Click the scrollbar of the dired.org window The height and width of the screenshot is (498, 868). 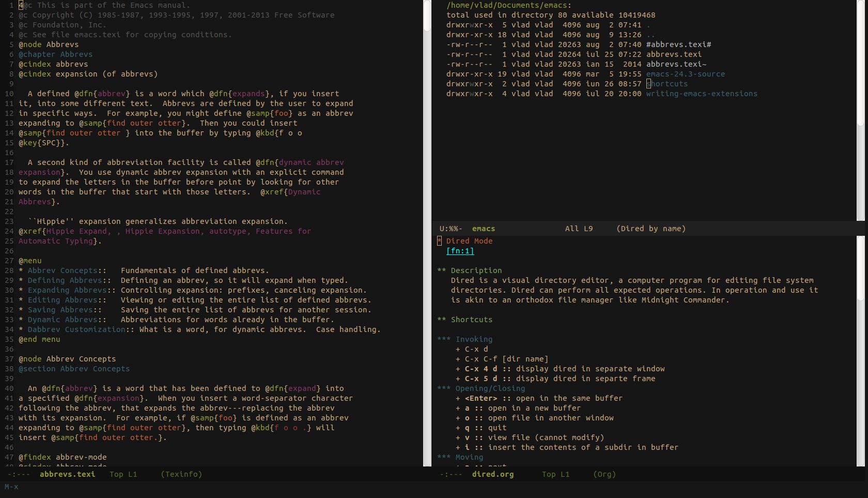pyautogui.click(x=860, y=352)
